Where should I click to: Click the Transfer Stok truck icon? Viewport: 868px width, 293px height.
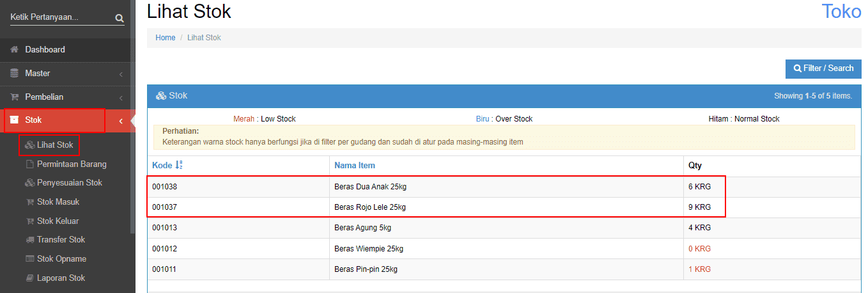29,240
